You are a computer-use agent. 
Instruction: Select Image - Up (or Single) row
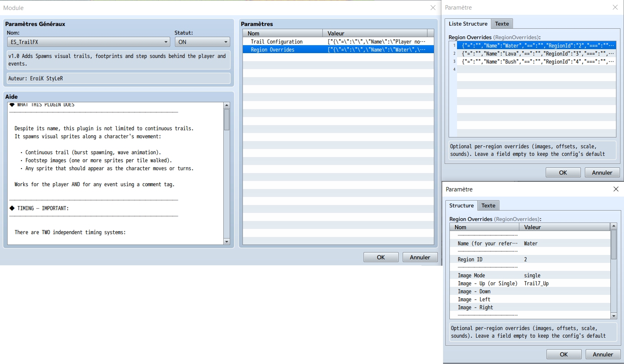530,283
